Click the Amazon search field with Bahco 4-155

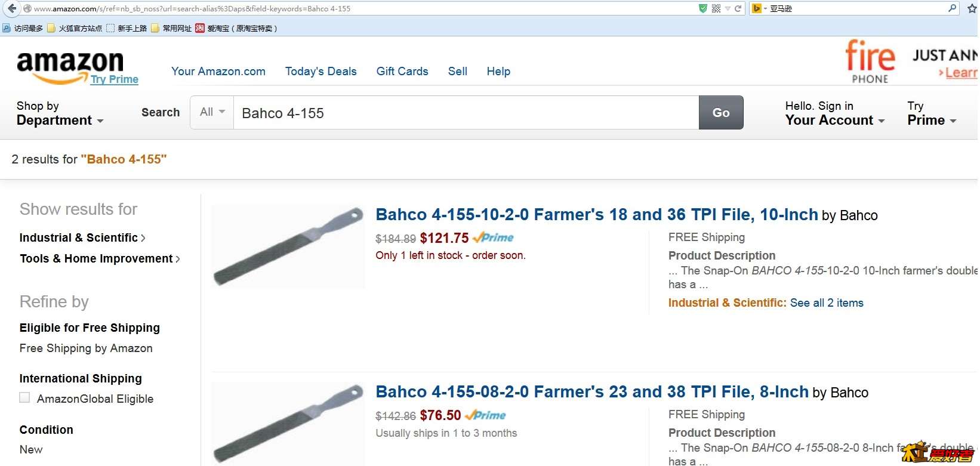click(466, 113)
